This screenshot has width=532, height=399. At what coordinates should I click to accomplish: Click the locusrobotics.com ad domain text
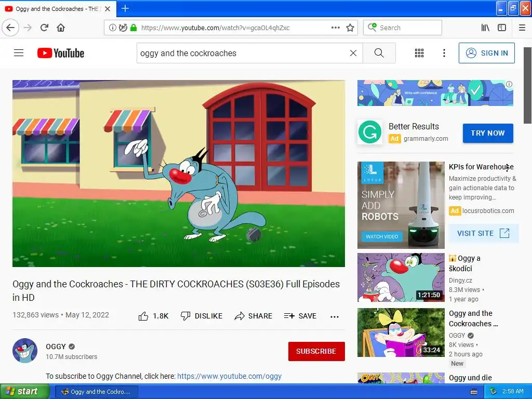coord(488,211)
